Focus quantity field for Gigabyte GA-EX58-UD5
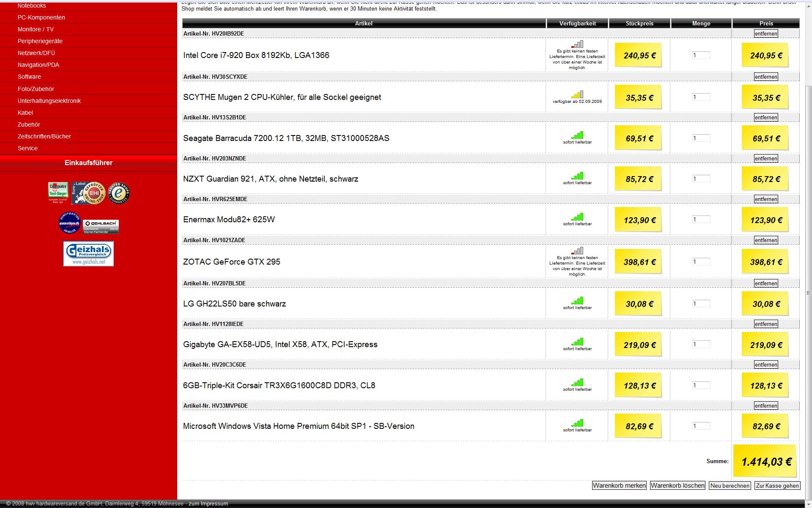This screenshot has width=812, height=508. (x=701, y=344)
